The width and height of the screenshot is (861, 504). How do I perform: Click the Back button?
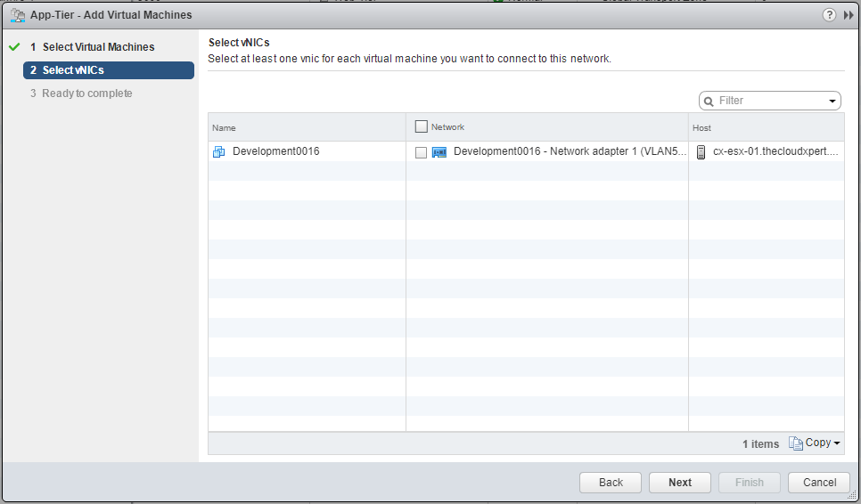[x=611, y=483]
